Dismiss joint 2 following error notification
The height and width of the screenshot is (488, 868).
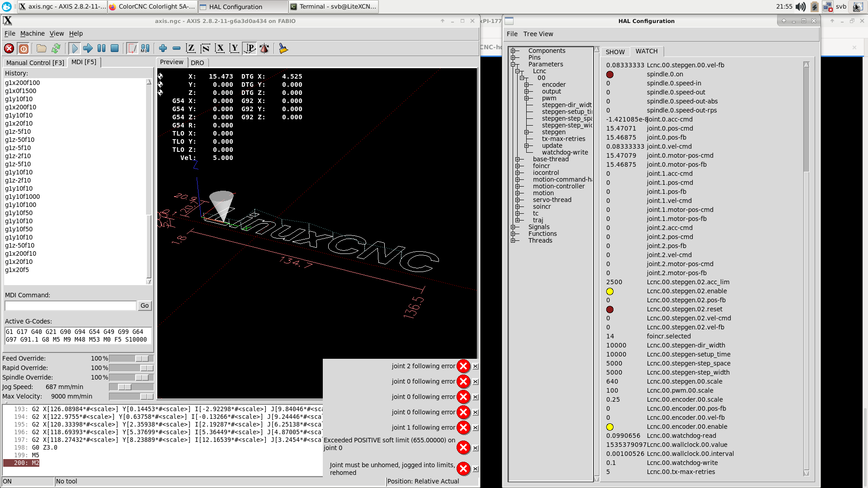click(476, 366)
